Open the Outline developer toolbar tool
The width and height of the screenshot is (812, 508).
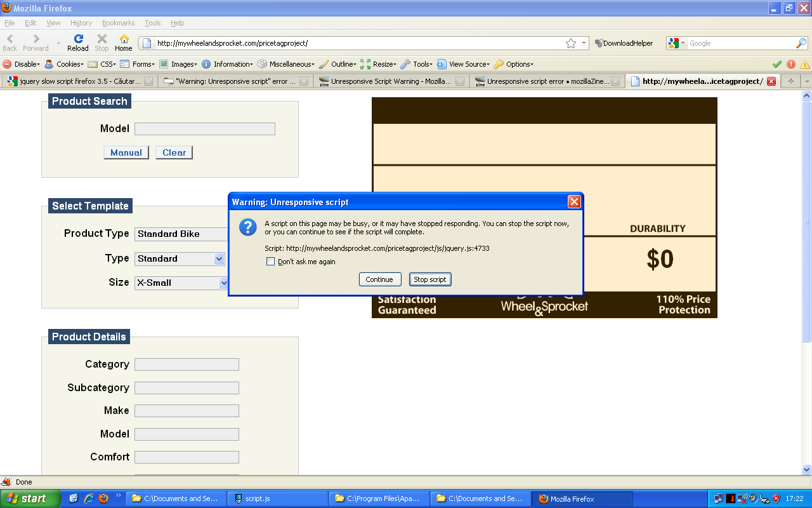pyautogui.click(x=337, y=64)
